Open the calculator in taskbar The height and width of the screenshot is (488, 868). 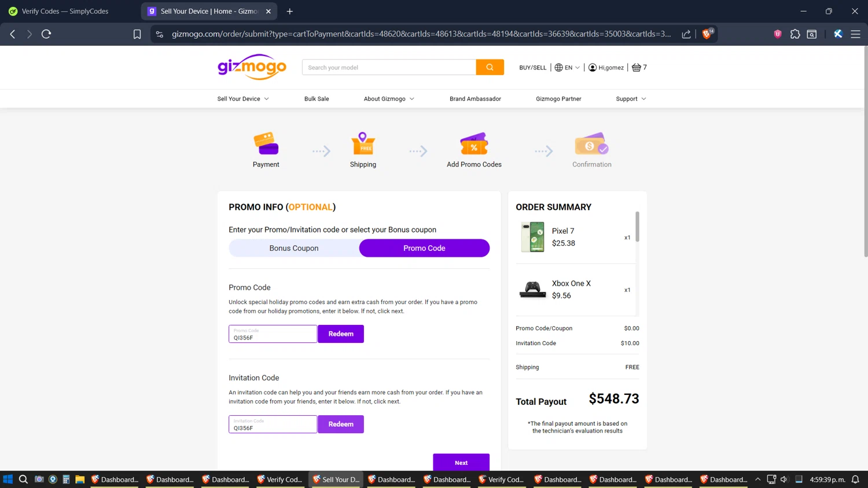[66, 479]
